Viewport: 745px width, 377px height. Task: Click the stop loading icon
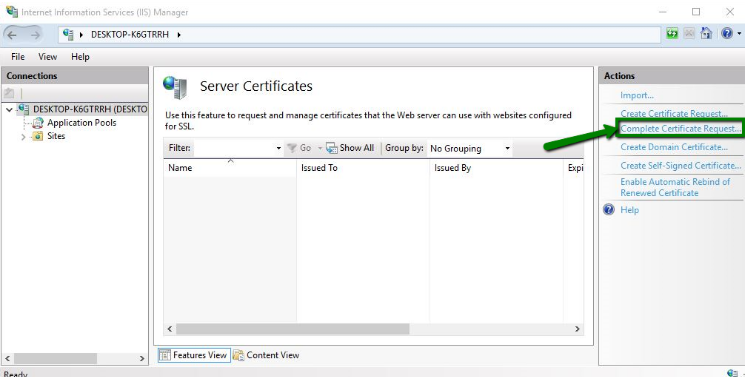(689, 34)
